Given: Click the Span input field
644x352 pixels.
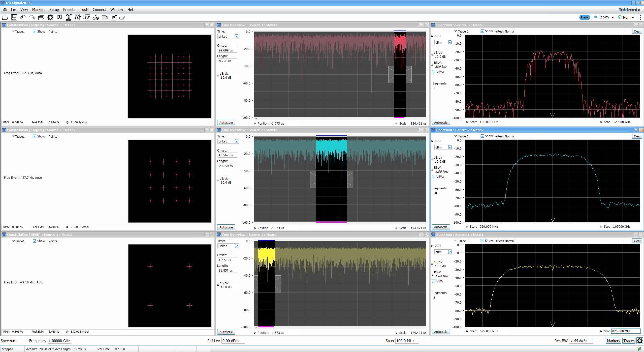Looking at the screenshot, I should pyautogui.click(x=407, y=341).
